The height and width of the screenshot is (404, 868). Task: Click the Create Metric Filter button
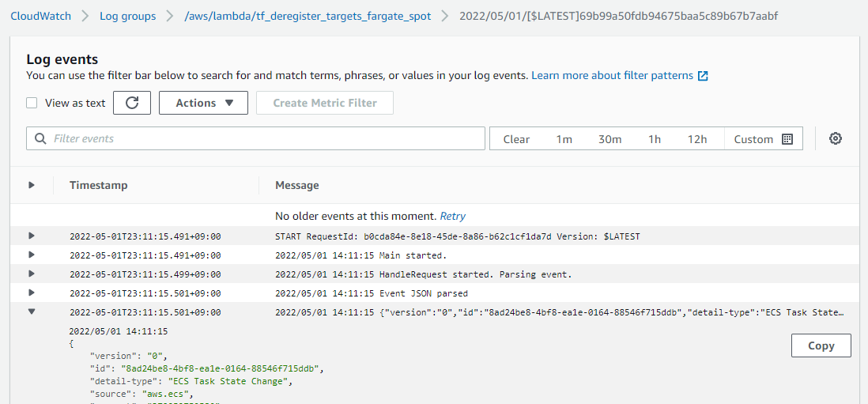click(325, 103)
